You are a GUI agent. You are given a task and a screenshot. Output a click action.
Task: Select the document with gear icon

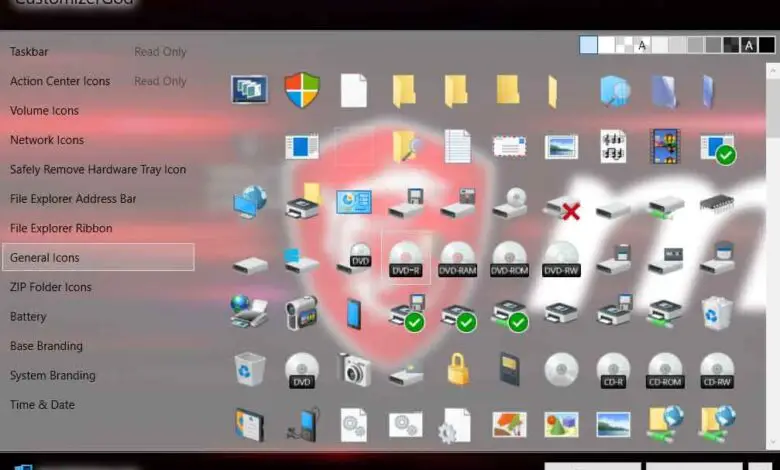click(x=456, y=426)
